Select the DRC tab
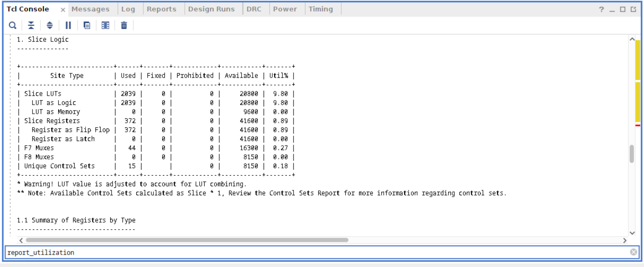644x267 pixels. pyautogui.click(x=254, y=9)
